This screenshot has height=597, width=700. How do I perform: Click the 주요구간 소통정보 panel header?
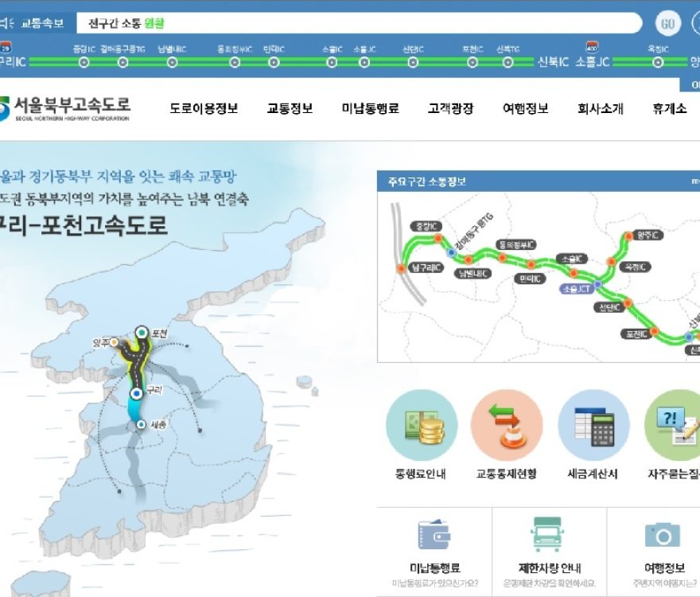[x=539, y=181]
